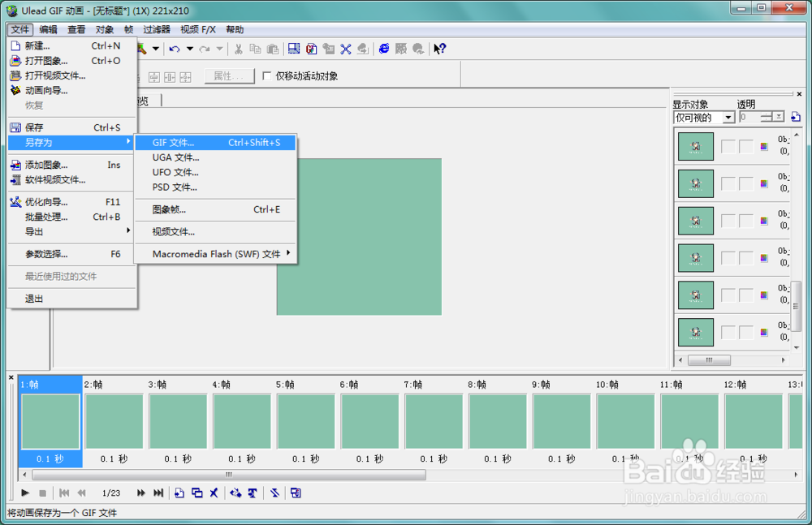Toggle the 仅移动活动对象 checkbox
The image size is (812, 525).
tap(266, 76)
